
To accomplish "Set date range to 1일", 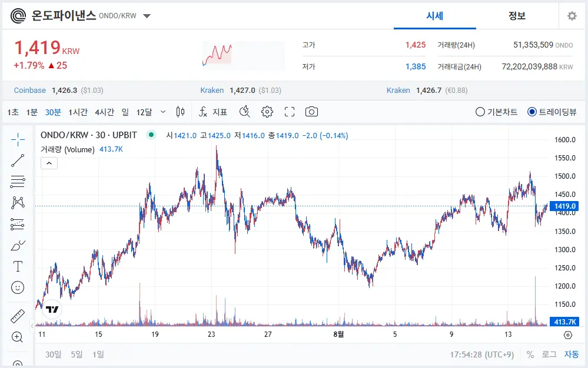I will [x=98, y=354].
